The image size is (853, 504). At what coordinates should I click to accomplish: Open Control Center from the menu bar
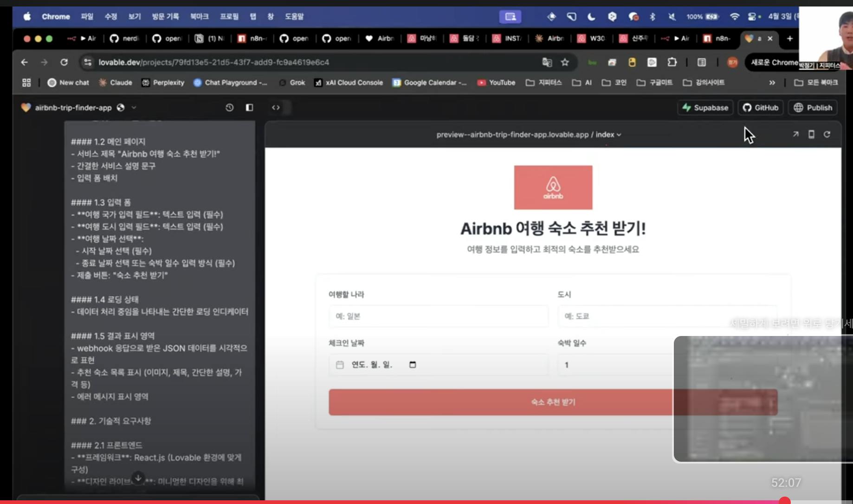(x=752, y=17)
